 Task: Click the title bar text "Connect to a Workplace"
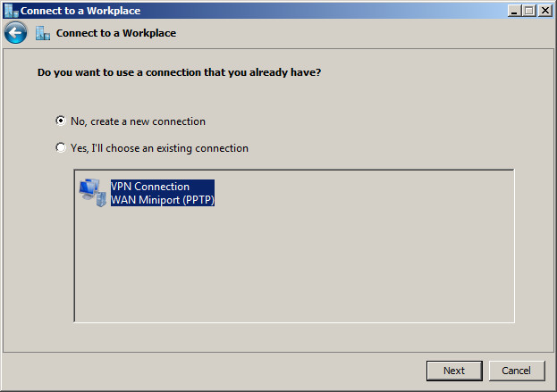(80, 11)
